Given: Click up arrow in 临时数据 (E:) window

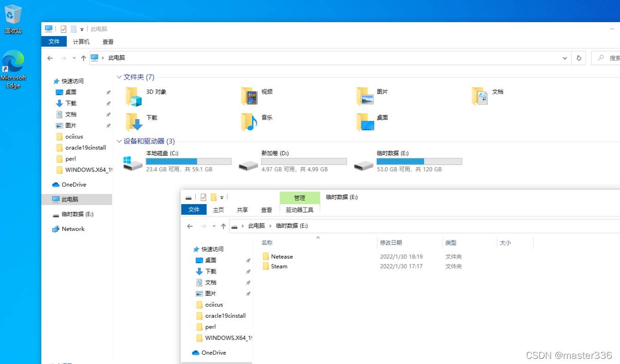Looking at the screenshot, I should click(x=223, y=226).
